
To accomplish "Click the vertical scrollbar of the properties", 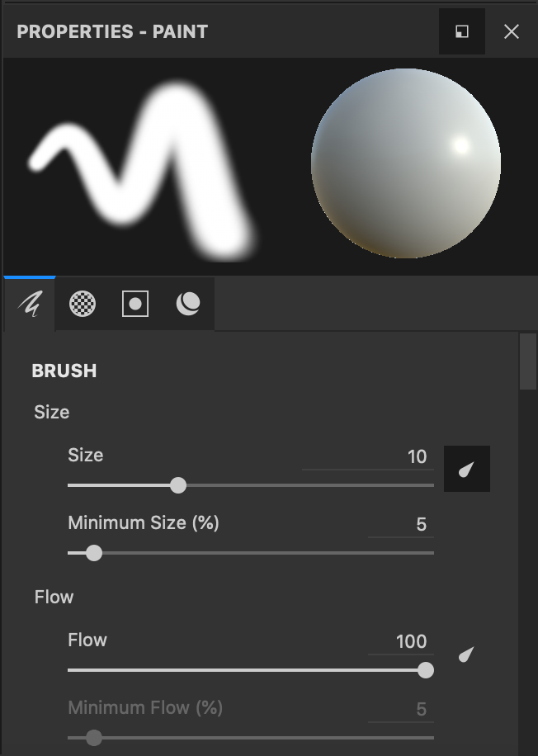I will [x=528, y=362].
